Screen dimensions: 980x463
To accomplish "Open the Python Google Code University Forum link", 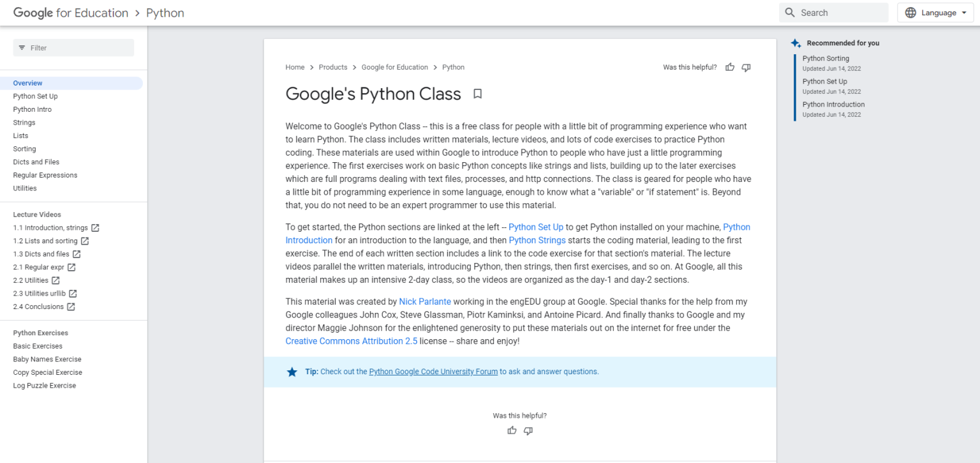I will pos(433,371).
